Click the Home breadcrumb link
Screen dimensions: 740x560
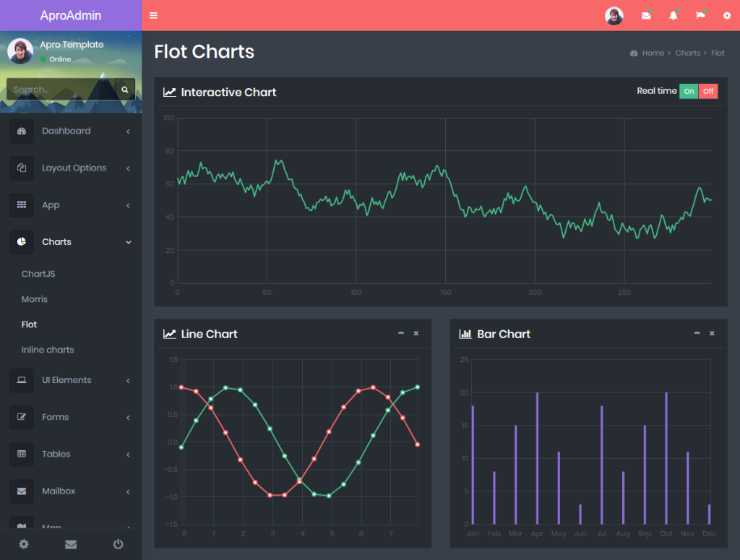653,53
